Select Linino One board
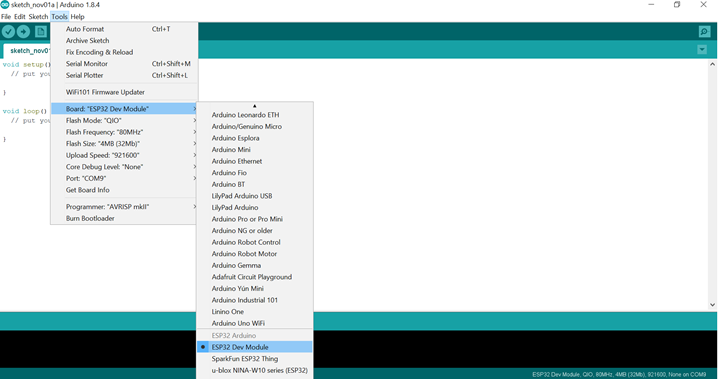Viewport: 718px width, 379px height. pos(255,311)
